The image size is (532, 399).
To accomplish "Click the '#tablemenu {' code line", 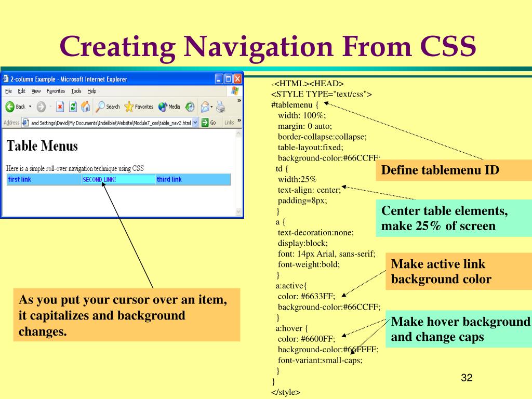I will click(295, 105).
